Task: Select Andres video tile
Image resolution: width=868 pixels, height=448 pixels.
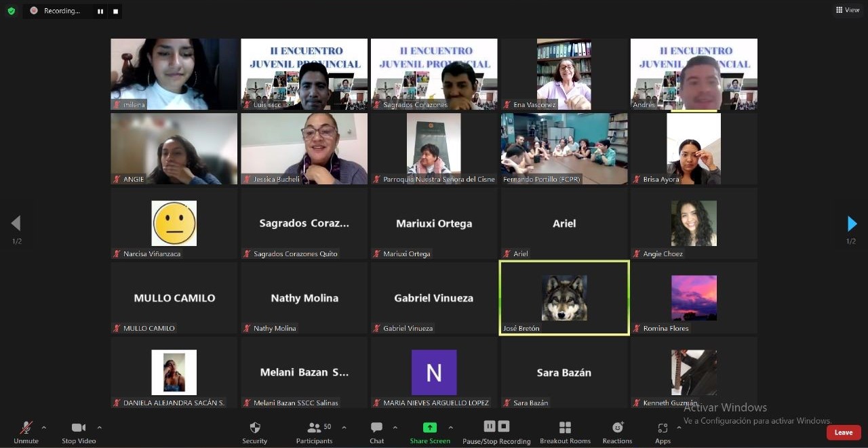Action: [x=694, y=74]
